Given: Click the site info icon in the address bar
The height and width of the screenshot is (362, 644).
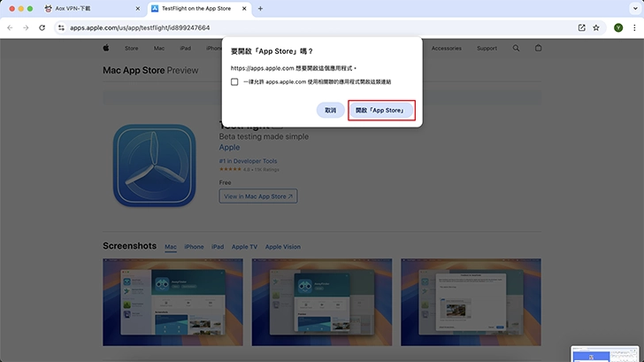Looking at the screenshot, I should tap(61, 27).
